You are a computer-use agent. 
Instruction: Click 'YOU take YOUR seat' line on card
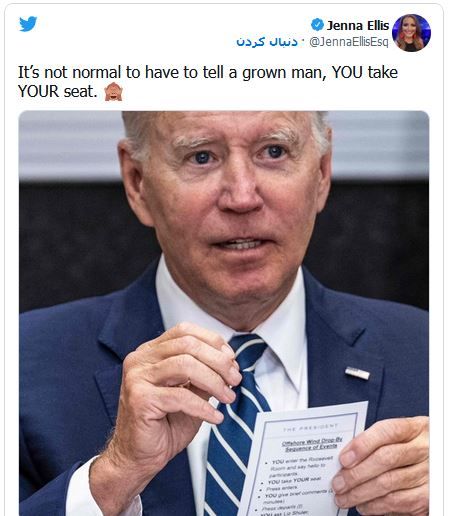[294, 481]
